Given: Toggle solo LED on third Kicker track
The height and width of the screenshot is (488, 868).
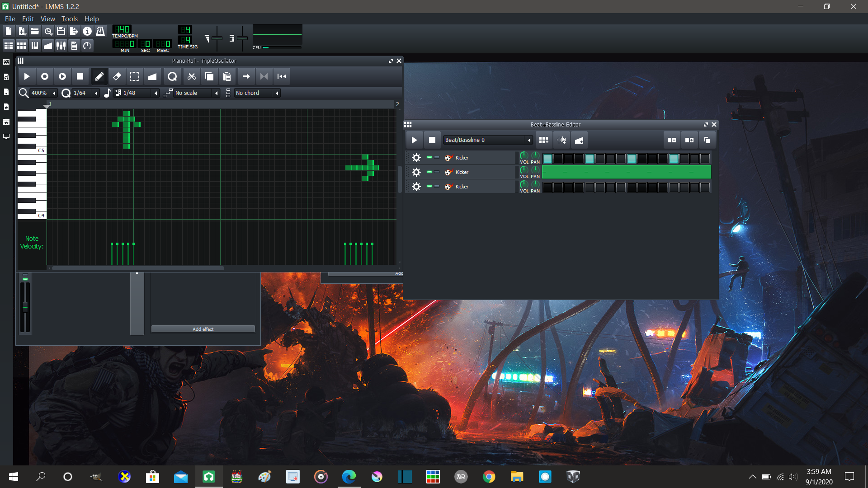Looking at the screenshot, I should pyautogui.click(x=437, y=186).
